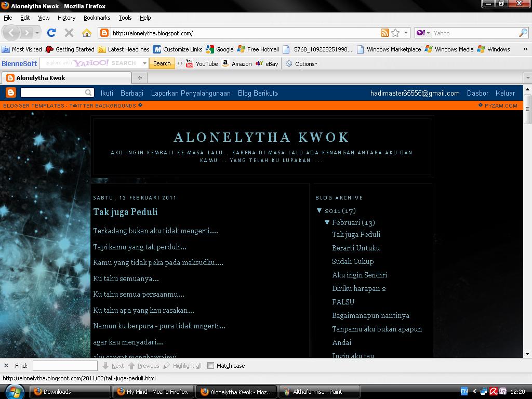The width and height of the screenshot is (532, 399).
Task: Open the Amazon toolbar shortcut
Action: (236, 63)
